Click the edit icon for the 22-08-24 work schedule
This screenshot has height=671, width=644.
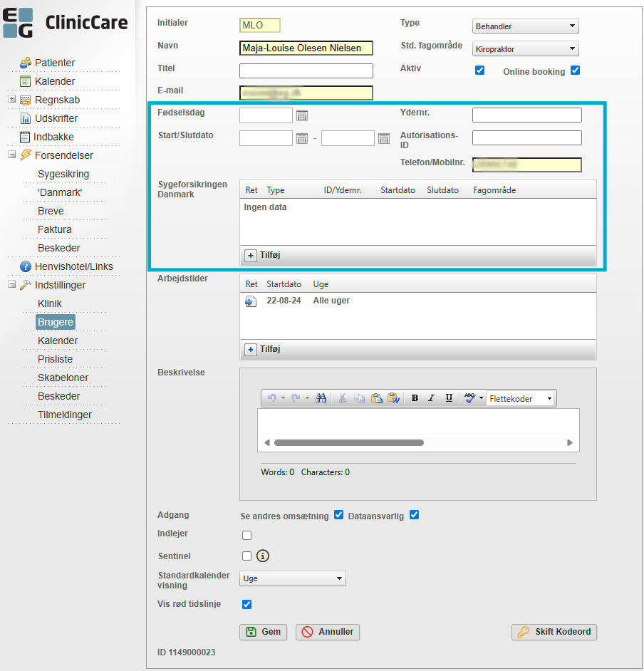click(x=250, y=301)
